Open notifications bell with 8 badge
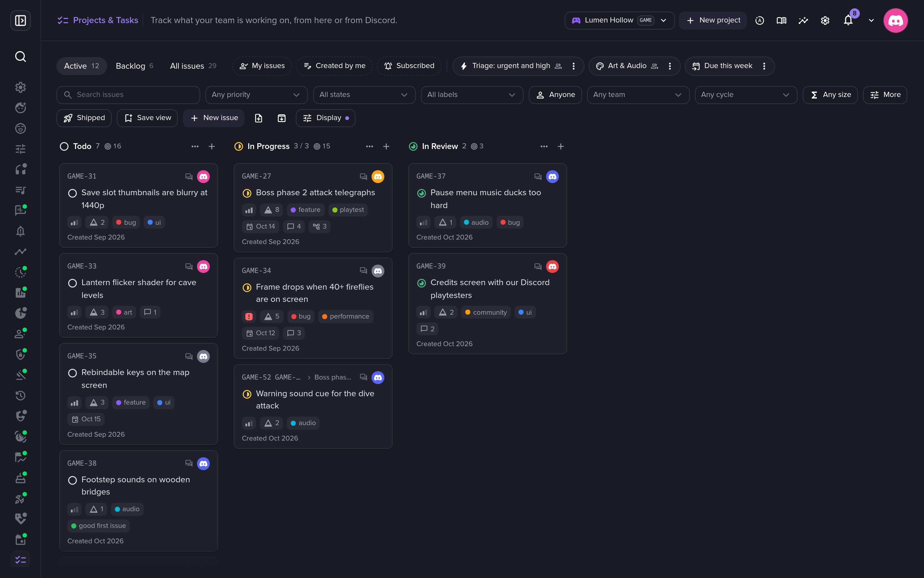924x578 pixels. (x=848, y=20)
